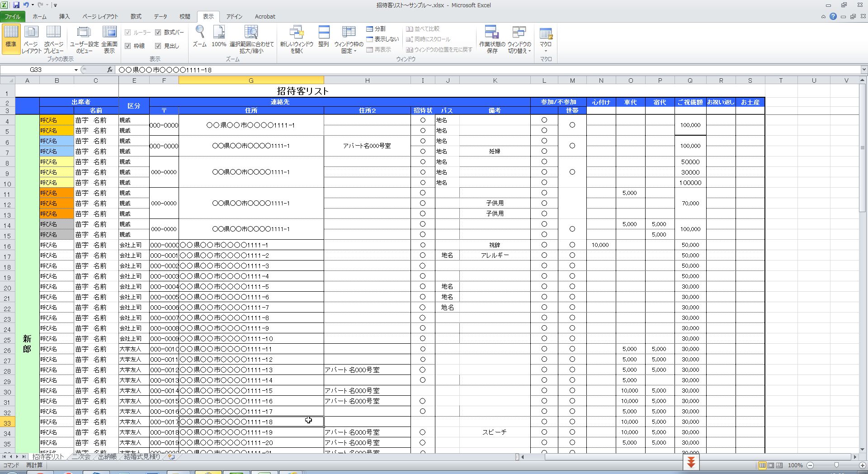Select Page Layout view icon
This screenshot has height=474, width=868.
tap(31, 33)
